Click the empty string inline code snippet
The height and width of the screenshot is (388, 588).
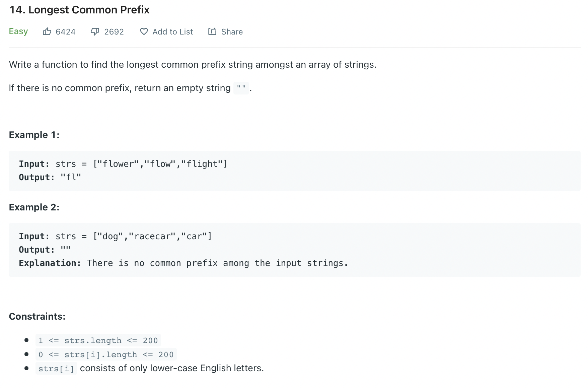tap(241, 88)
